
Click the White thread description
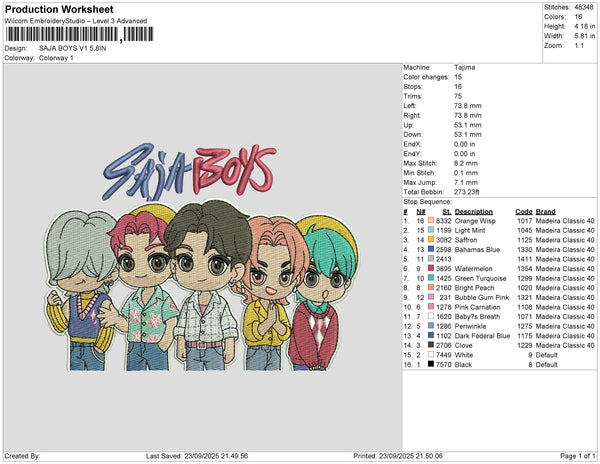coord(464,355)
